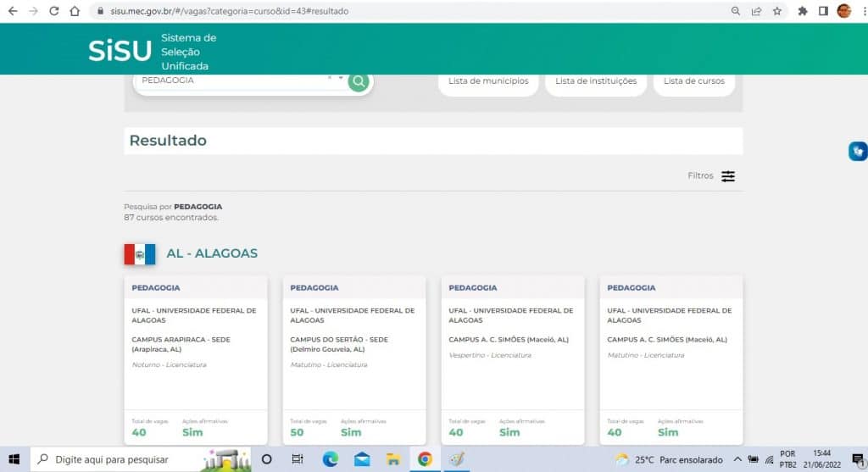The width and height of the screenshot is (868, 472).
Task: Open the Filtros sliders icon
Action: (728, 176)
